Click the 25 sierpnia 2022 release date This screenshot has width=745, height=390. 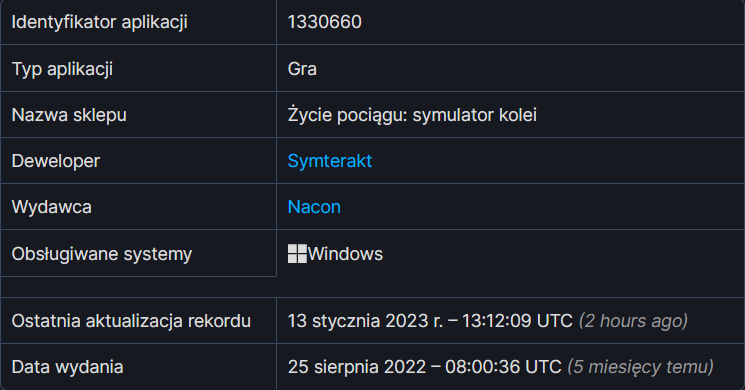[x=424, y=367]
